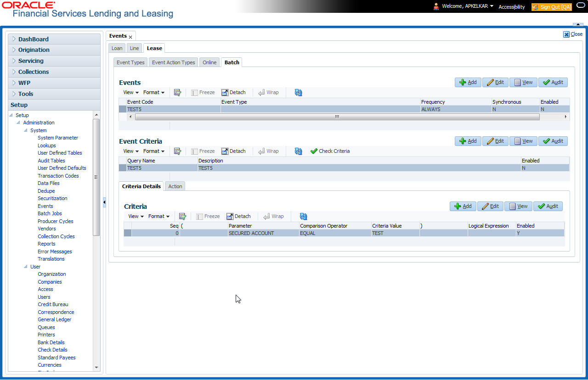Open Credit Bureau in the navigation tree
The height and width of the screenshot is (380, 588).
(53, 304)
